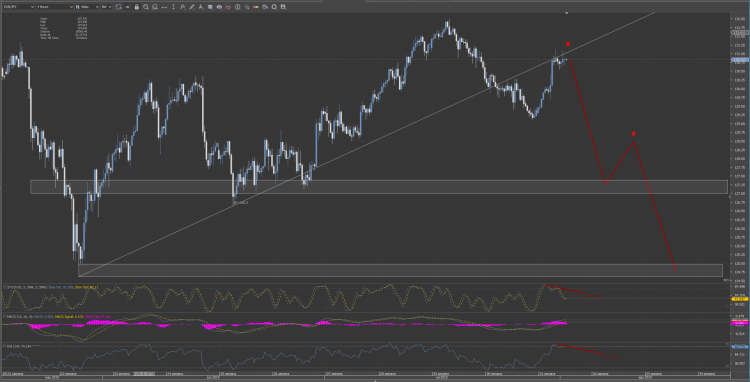Expand the chart style dropdown

tap(87, 7)
